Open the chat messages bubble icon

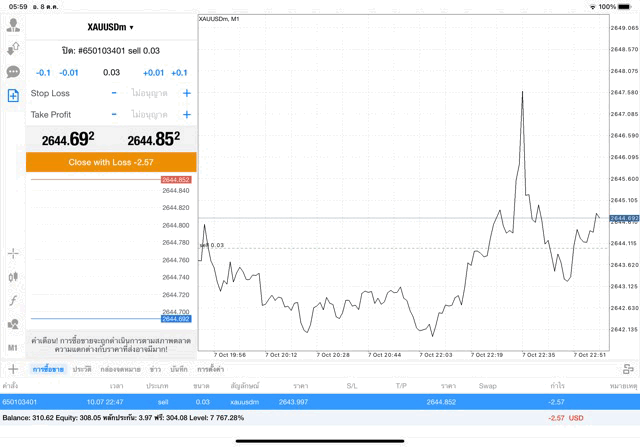(13, 72)
